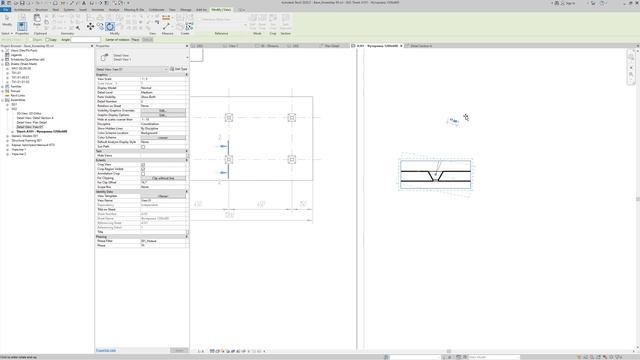The image size is (640, 360).
Task: Click the Phase Filter value
Action: click(163, 241)
